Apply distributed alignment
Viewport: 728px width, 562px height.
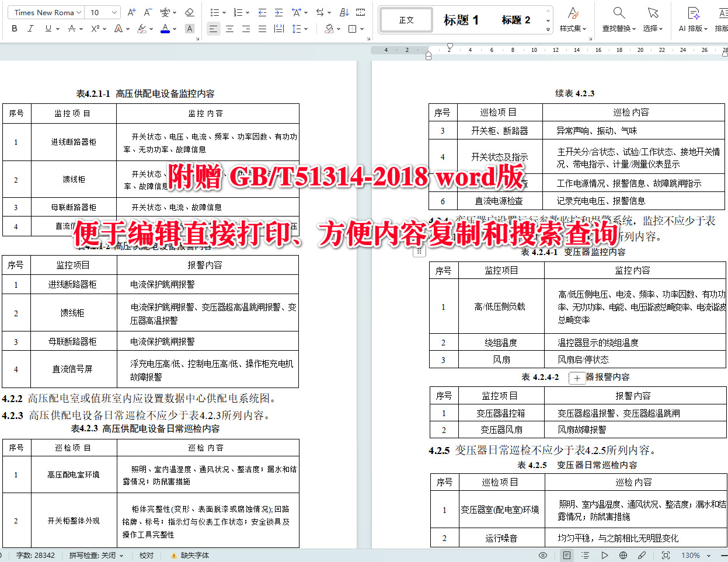click(x=279, y=29)
